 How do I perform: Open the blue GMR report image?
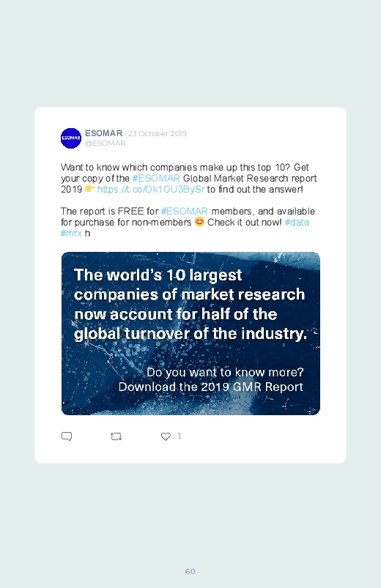[190, 333]
